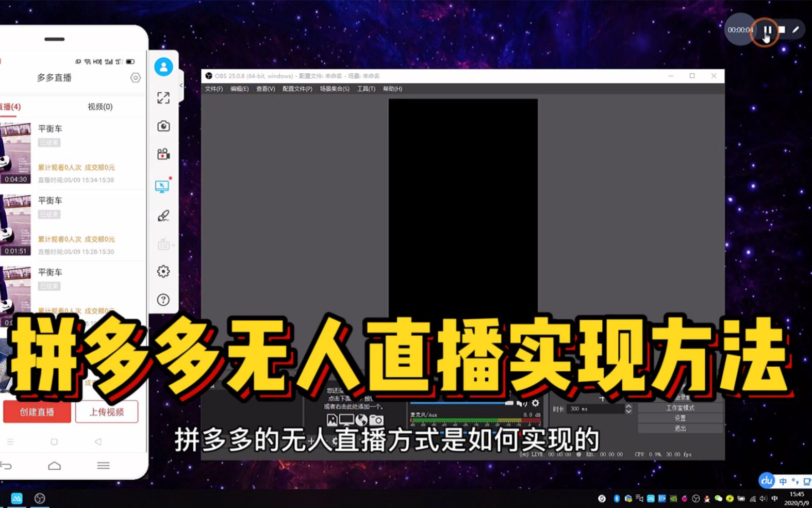812x508 pixels.
Task: Open the volume speaker in system tray
Action: tap(763, 499)
